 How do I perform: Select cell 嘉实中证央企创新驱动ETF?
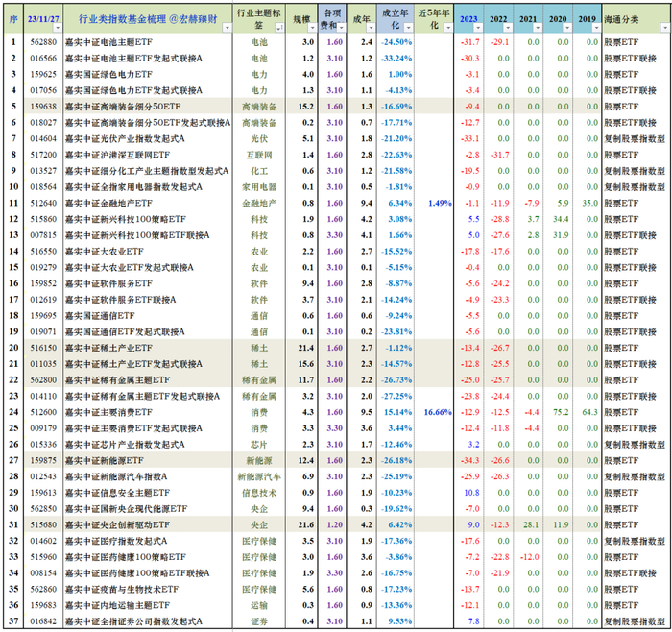point(117,524)
